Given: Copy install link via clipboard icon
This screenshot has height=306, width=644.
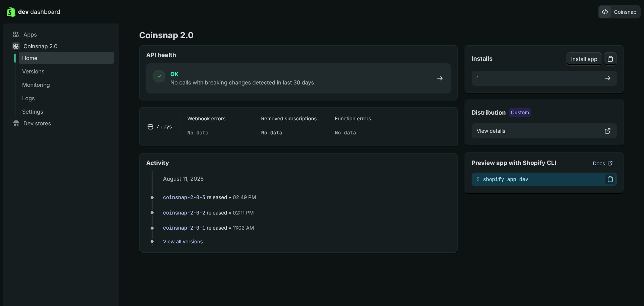Looking at the screenshot, I should pos(610,59).
